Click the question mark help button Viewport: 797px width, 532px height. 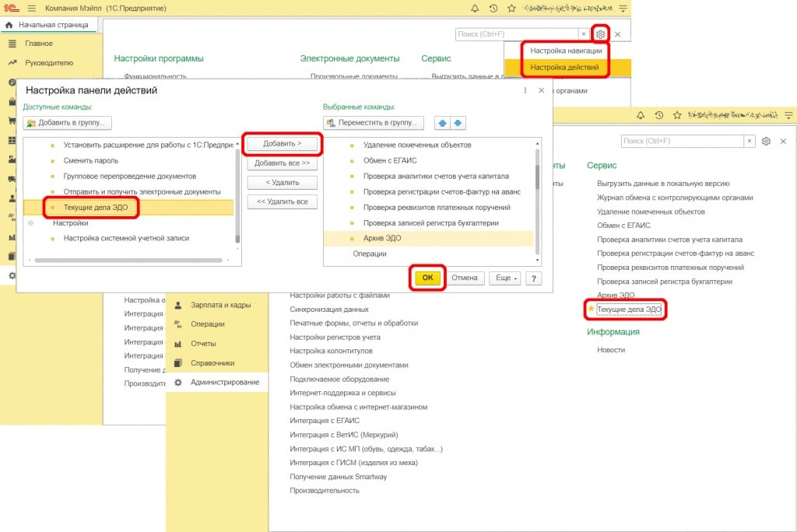coord(534,278)
